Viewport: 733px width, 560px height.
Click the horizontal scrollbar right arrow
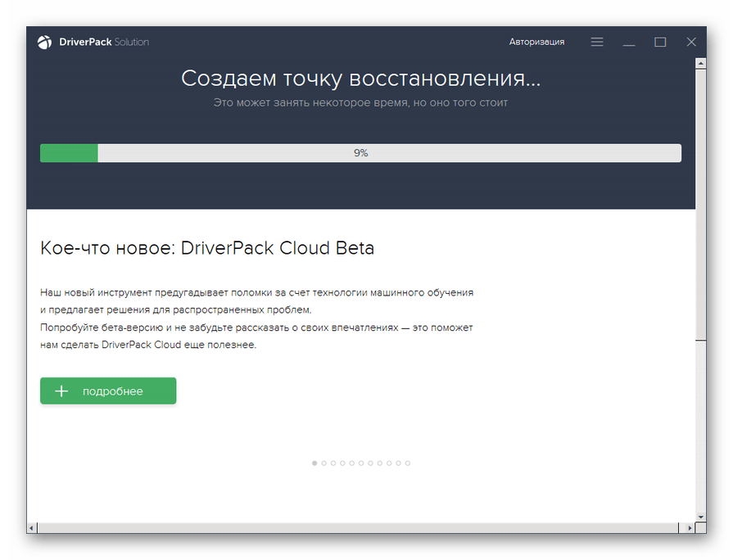690,528
